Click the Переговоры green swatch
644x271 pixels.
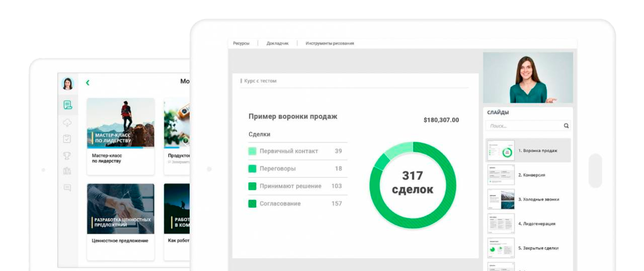point(253,169)
